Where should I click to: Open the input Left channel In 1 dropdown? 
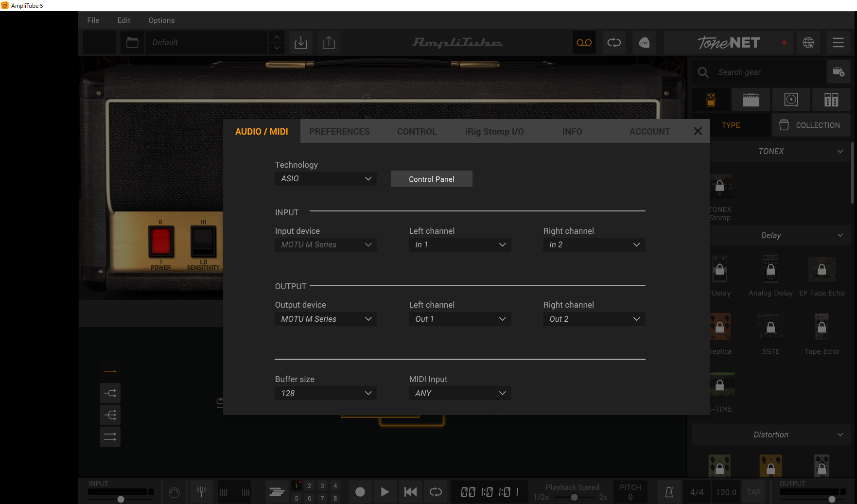[460, 244]
